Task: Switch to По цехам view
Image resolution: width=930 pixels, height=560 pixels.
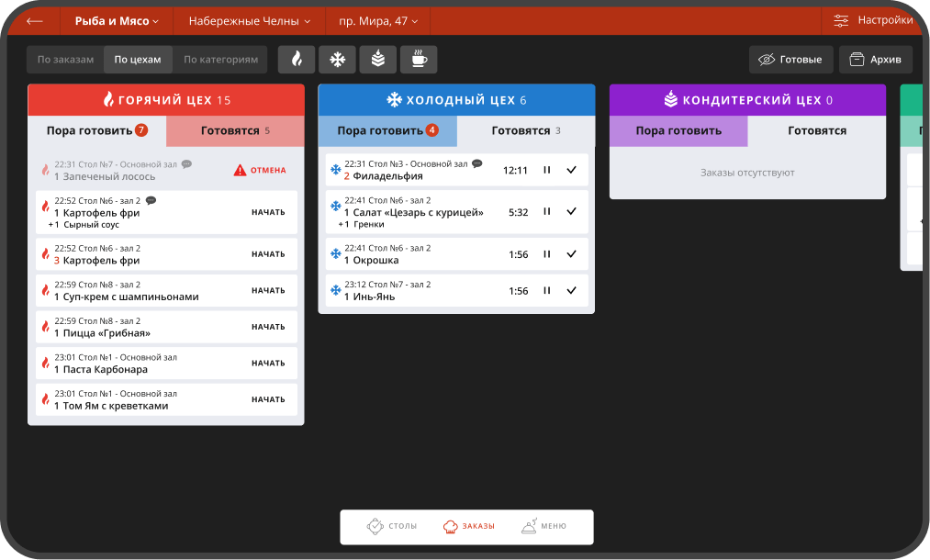Action: 138,60
